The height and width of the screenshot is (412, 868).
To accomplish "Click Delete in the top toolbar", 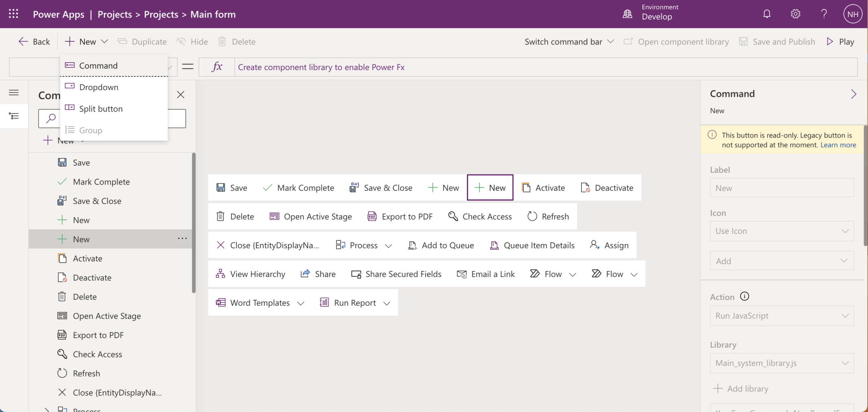I will pos(237,41).
